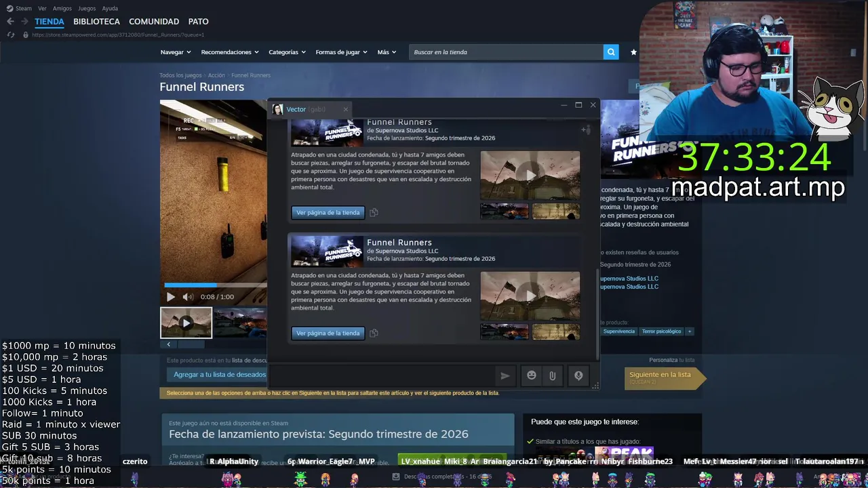Click Supernova Studios LLC in lower chat card

coord(407,251)
